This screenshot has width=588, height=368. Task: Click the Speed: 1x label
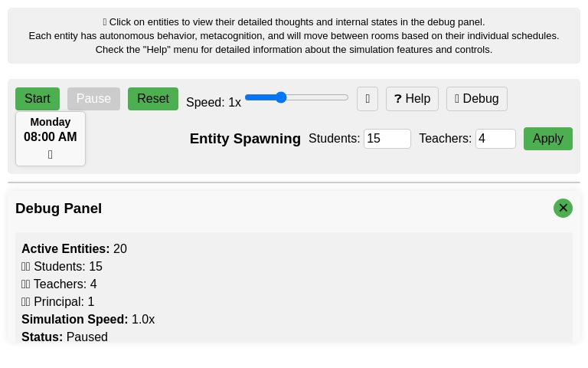point(214,103)
